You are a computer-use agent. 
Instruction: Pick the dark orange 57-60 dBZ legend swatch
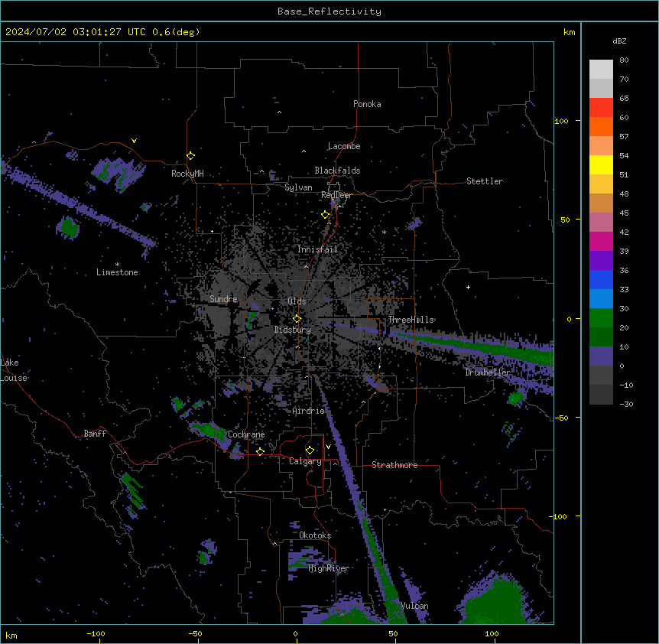pos(601,126)
